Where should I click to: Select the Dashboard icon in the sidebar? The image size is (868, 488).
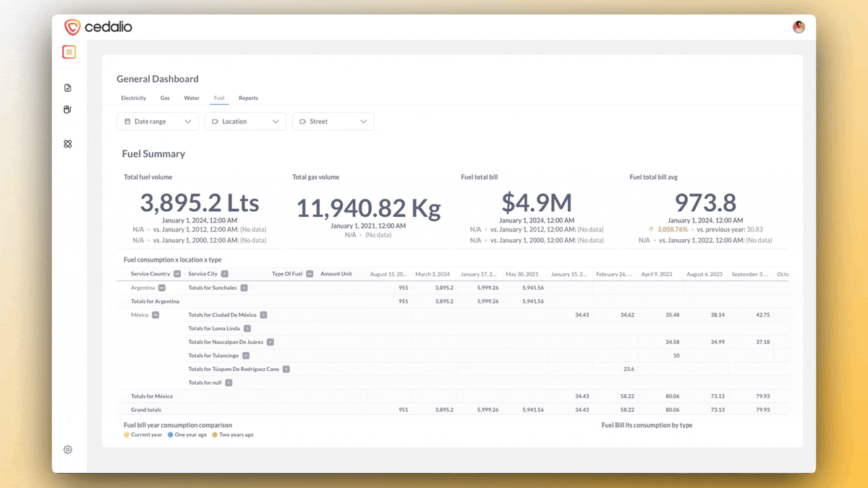[x=69, y=51]
